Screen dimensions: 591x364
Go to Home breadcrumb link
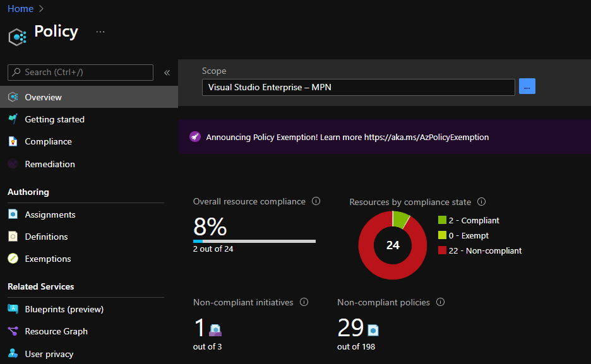coord(20,8)
